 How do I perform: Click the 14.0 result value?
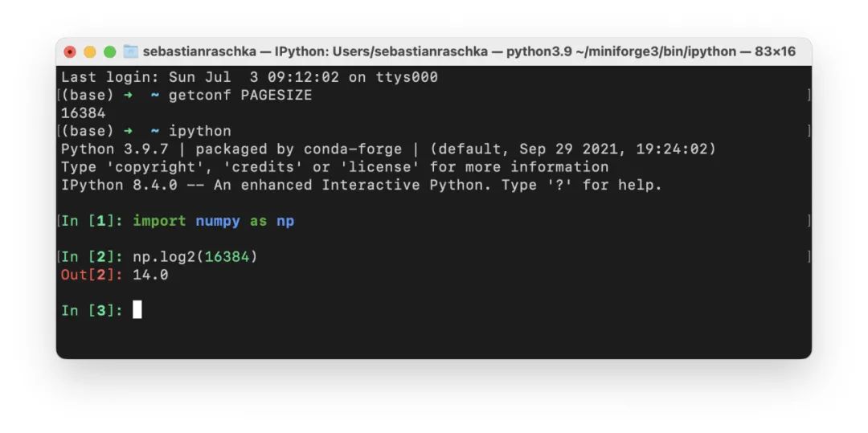[x=150, y=275]
